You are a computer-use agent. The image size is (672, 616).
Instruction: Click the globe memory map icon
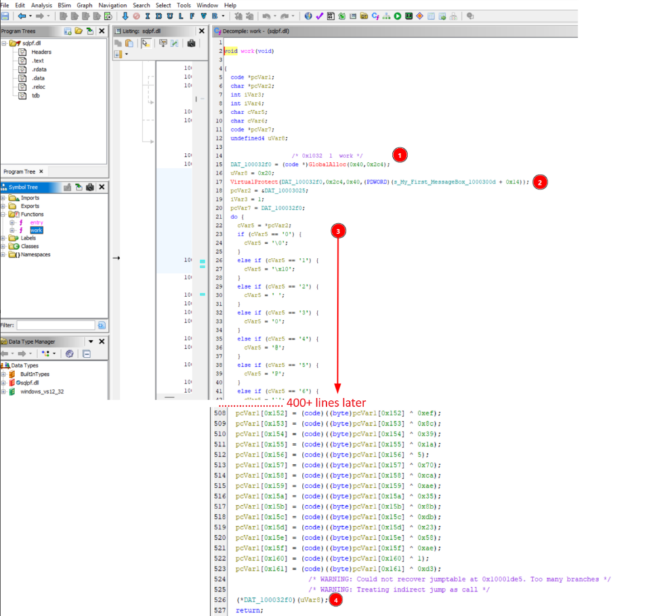308,16
